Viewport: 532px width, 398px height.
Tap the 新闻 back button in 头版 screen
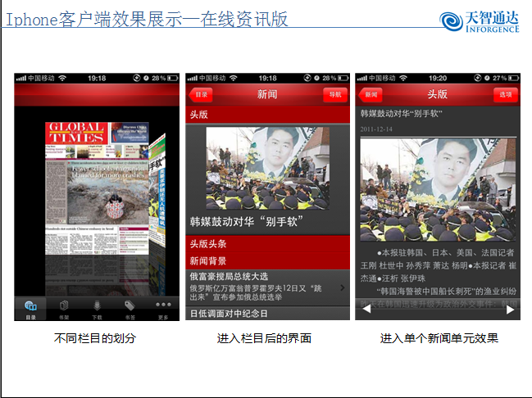[371, 94]
